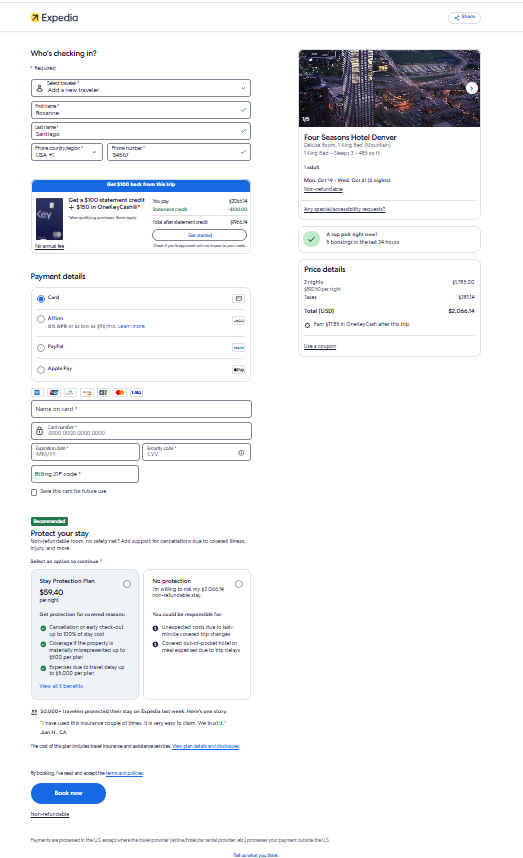Click the Apple Pay logo icon
This screenshot has width=523, height=858.
coord(239,369)
